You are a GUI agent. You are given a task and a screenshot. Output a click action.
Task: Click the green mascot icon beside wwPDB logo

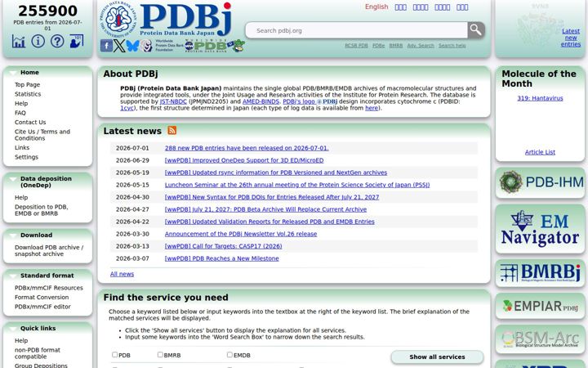click(238, 46)
